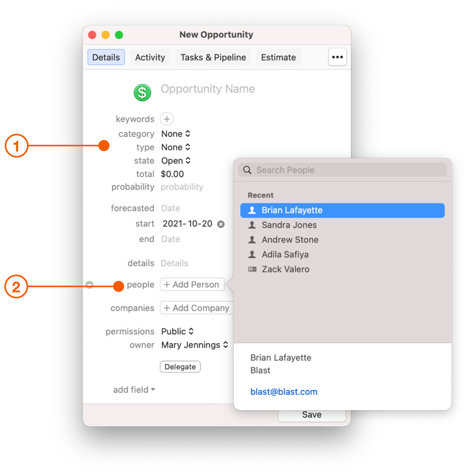Set the forecasted Date field
Image resolution: width=476 pixels, height=476 pixels.
(x=171, y=208)
